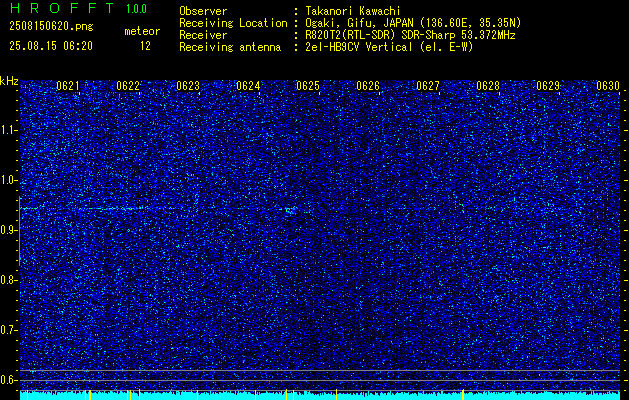The height and width of the screenshot is (400, 629).
Task: Select the 2el-HB9CV Vertical antenna text
Action: coord(389,47)
